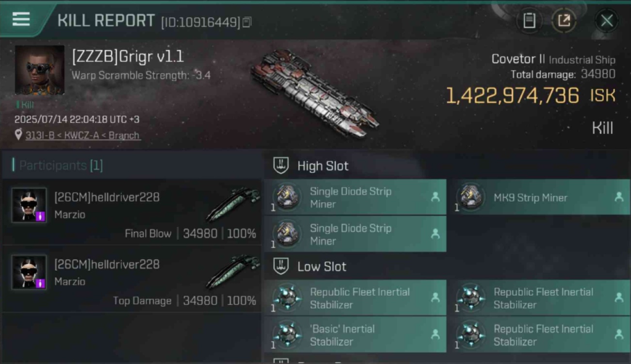Open the 313I-B location link

tap(83, 135)
